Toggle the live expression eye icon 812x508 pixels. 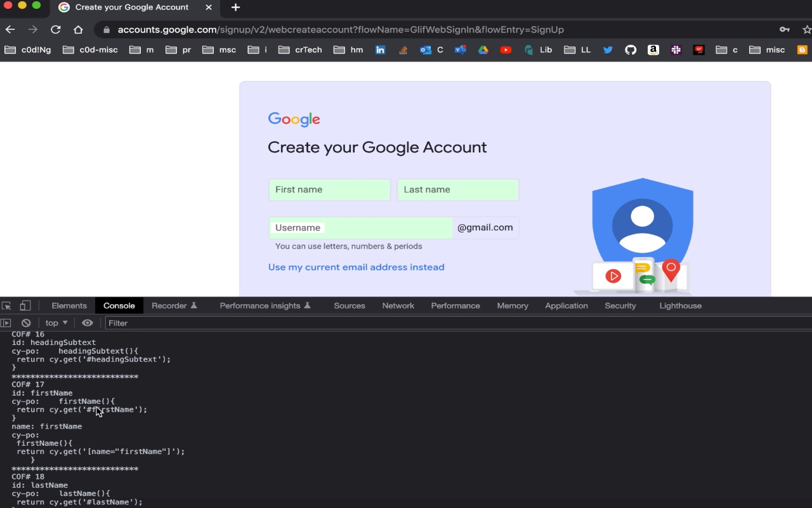pos(88,323)
